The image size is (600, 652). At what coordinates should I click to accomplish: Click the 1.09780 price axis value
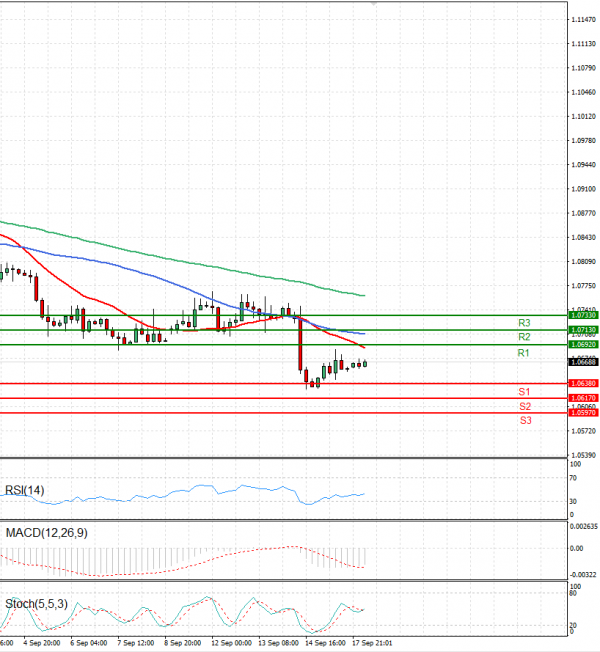(x=583, y=141)
